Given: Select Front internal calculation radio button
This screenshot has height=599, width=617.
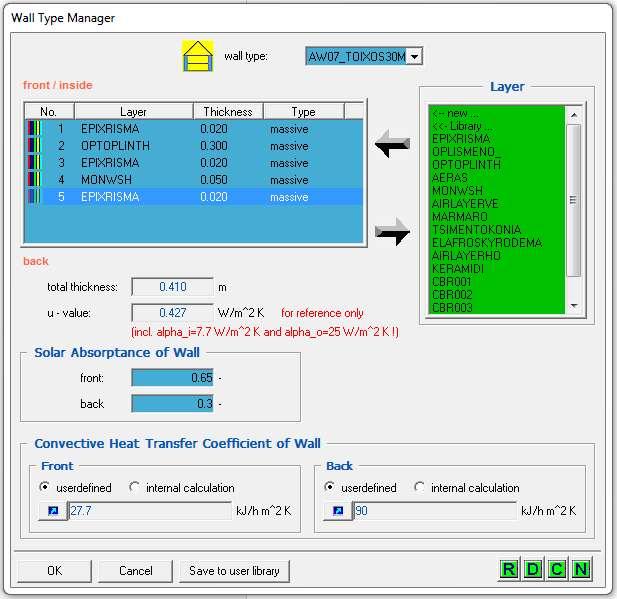Looking at the screenshot, I should click(x=134, y=487).
